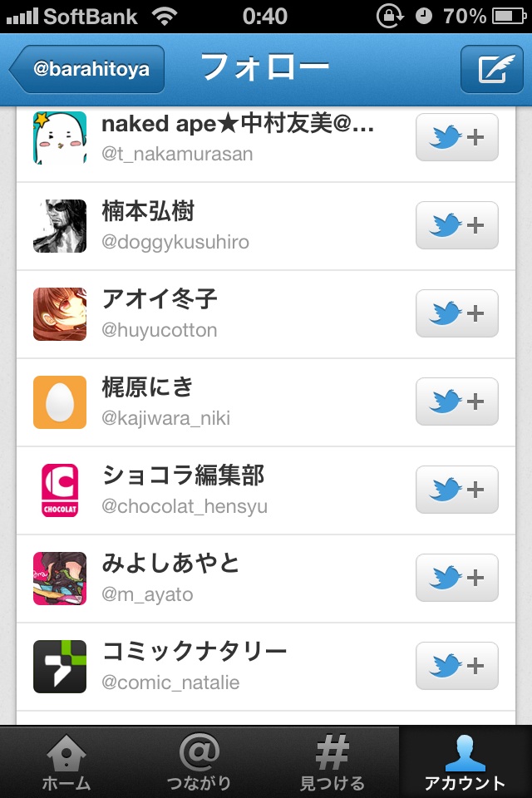
Task: Select the アカウント account tab
Action: coord(465,762)
